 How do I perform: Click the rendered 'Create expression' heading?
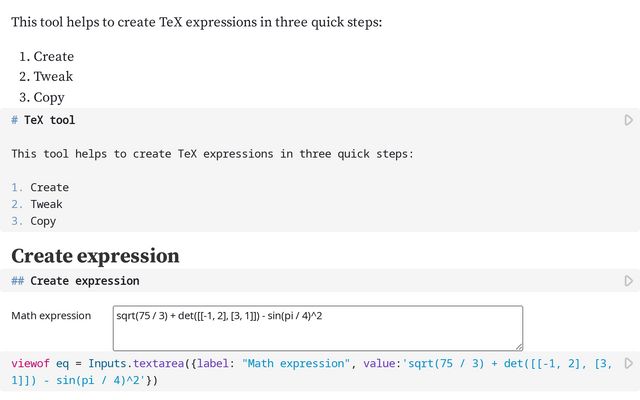[x=95, y=256]
